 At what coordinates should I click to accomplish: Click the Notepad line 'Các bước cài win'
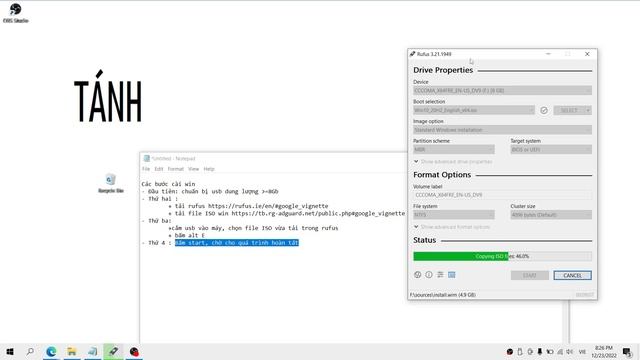tap(168, 184)
